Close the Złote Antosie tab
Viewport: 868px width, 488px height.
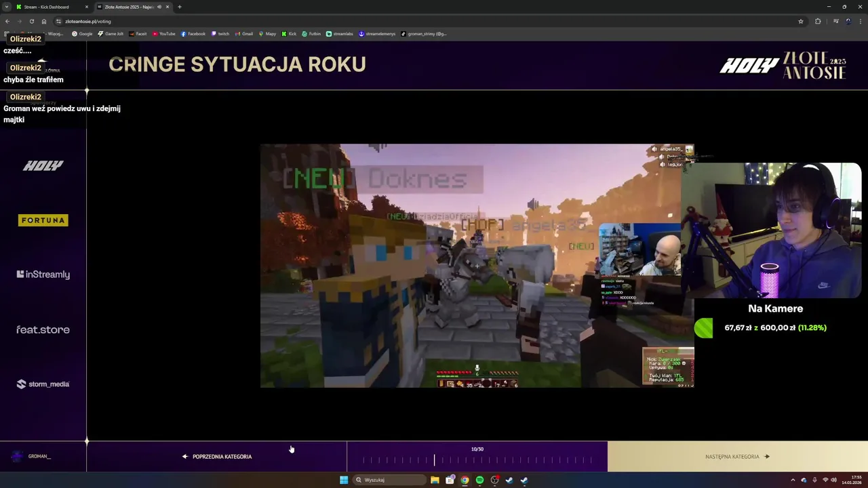pos(167,7)
